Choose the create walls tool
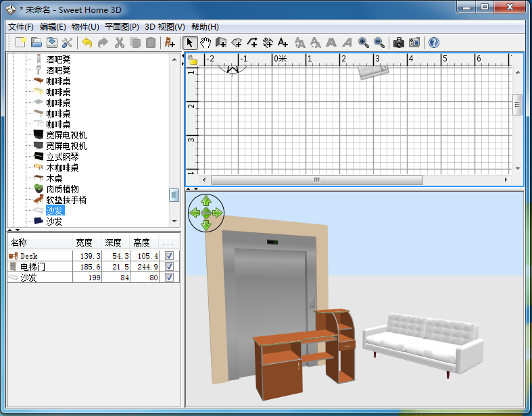The height and width of the screenshot is (416, 532). click(x=221, y=43)
